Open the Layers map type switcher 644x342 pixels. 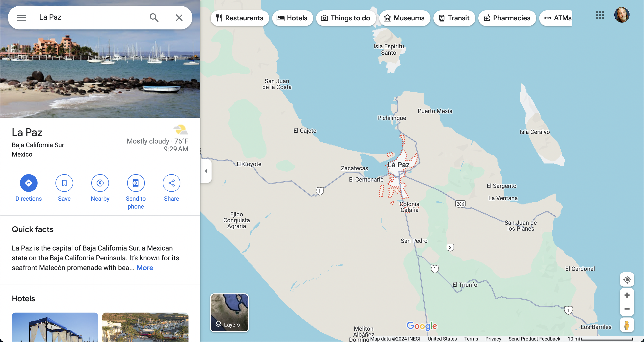[229, 313]
